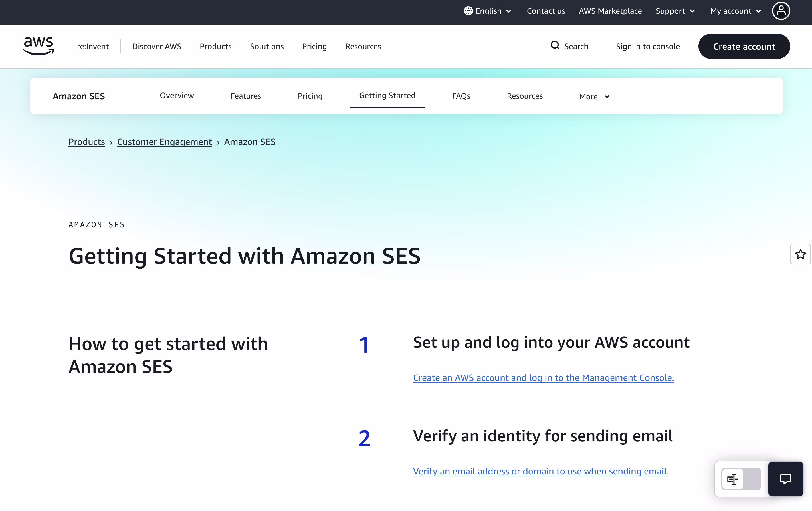Open the Support dropdown menu
812x511 pixels.
675,11
